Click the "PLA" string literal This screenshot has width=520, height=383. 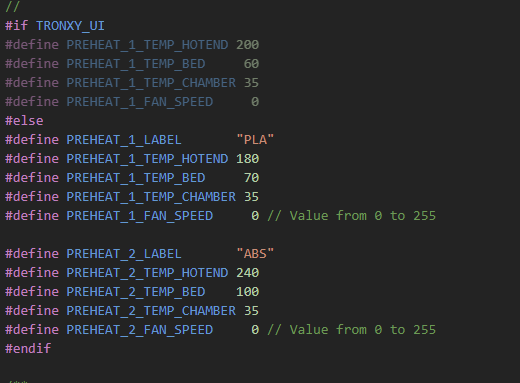[x=255, y=140]
